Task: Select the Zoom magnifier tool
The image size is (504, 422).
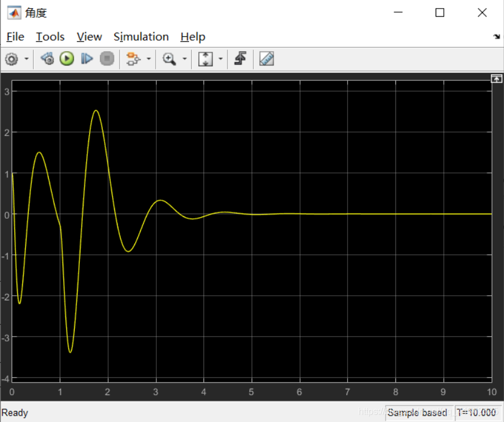Action: coord(169,59)
